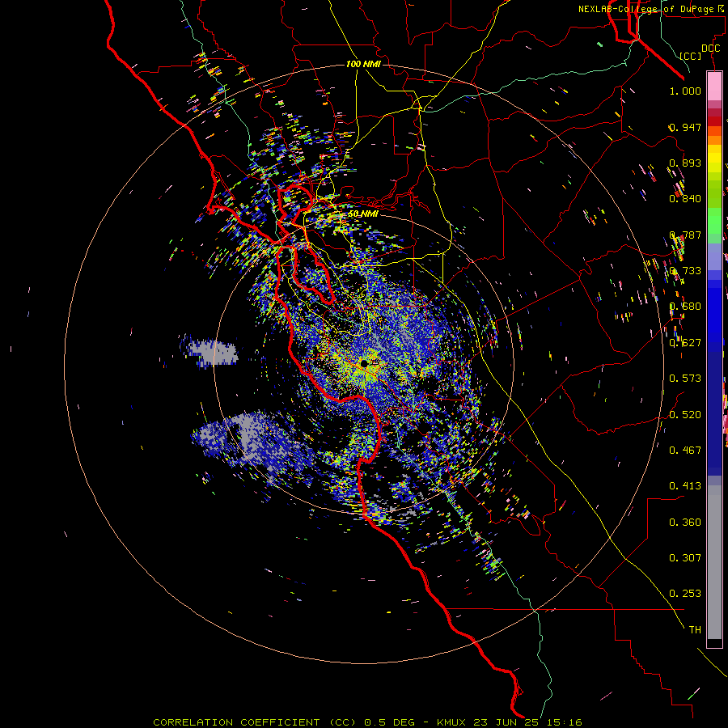The width and height of the screenshot is (728, 728).
Task: Pick the red segment of the color bar
Action: (714, 121)
